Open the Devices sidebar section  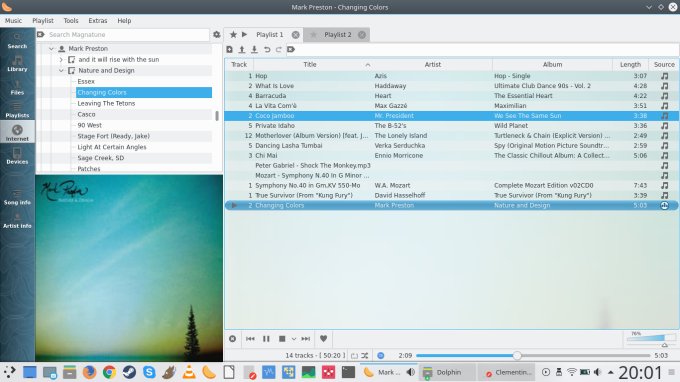coord(17,156)
